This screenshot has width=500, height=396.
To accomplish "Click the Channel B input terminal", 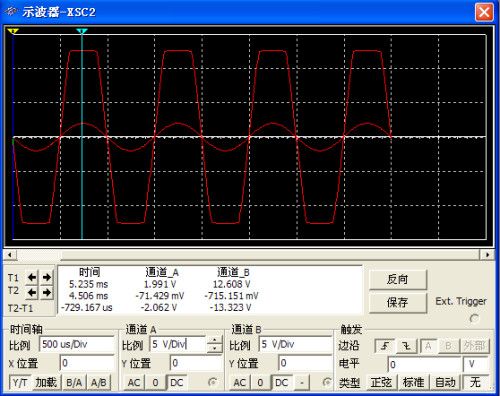I will pos(327,382).
